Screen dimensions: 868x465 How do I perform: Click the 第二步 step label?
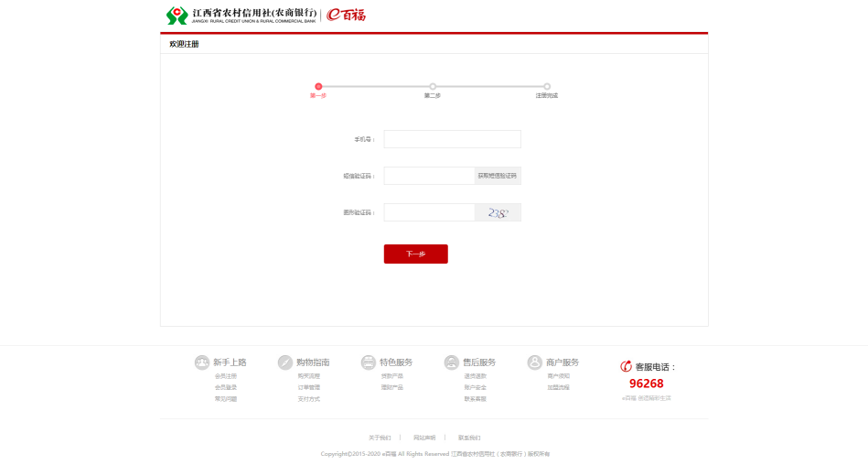[433, 96]
